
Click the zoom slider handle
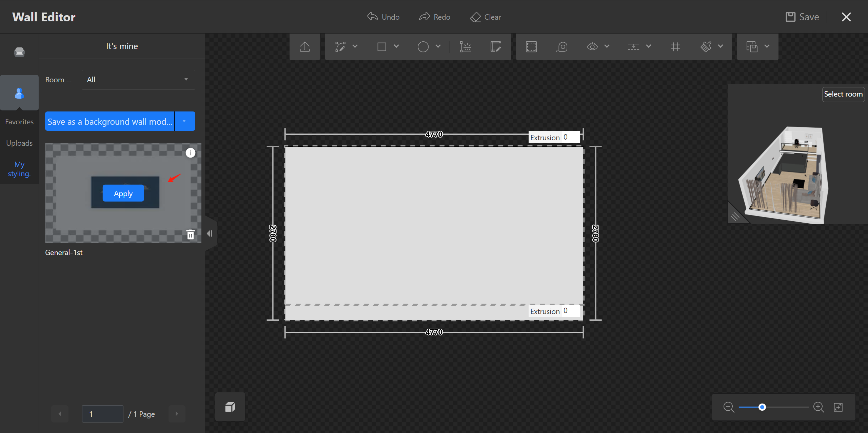click(762, 407)
